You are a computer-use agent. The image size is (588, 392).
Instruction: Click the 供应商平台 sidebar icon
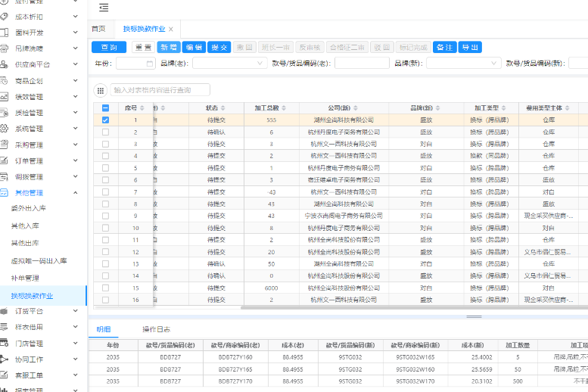(5, 64)
